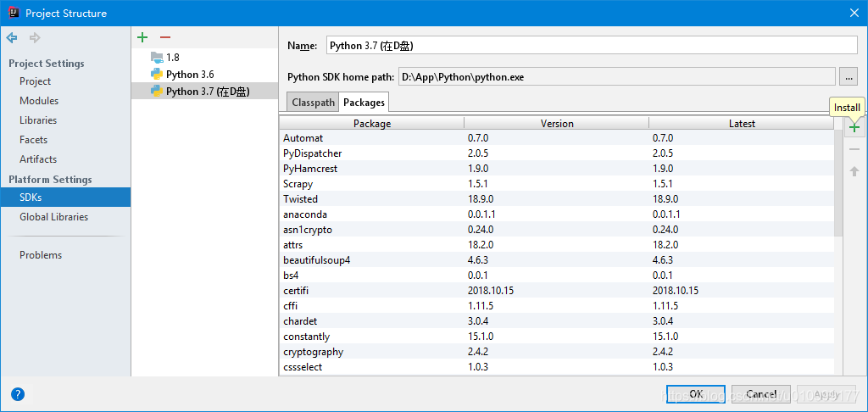Click the Python SDK home path field
Image resolution: width=868 pixels, height=412 pixels.
pos(616,77)
